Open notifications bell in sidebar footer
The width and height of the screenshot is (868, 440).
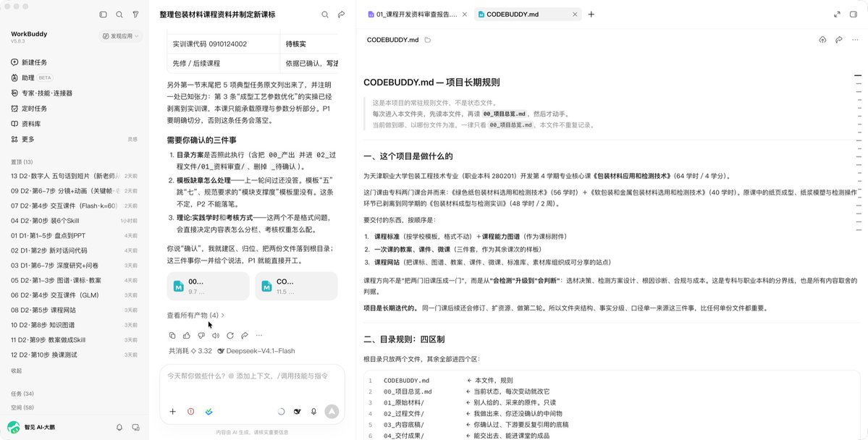pos(119,427)
